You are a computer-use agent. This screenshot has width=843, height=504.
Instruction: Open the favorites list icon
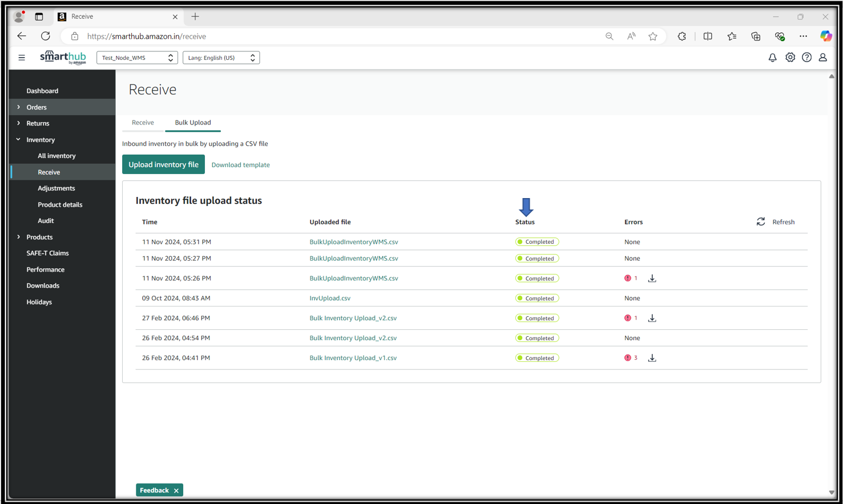click(732, 36)
